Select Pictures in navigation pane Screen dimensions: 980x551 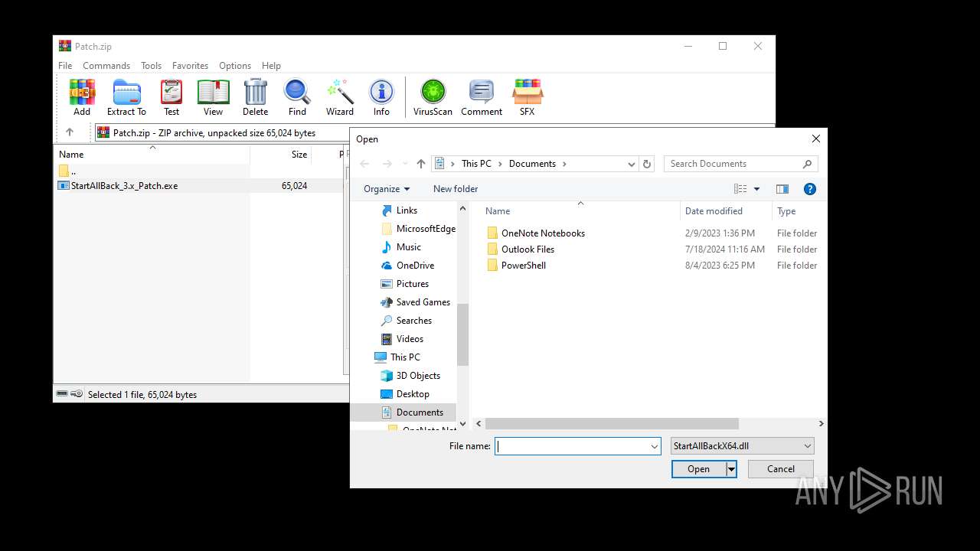(x=412, y=284)
